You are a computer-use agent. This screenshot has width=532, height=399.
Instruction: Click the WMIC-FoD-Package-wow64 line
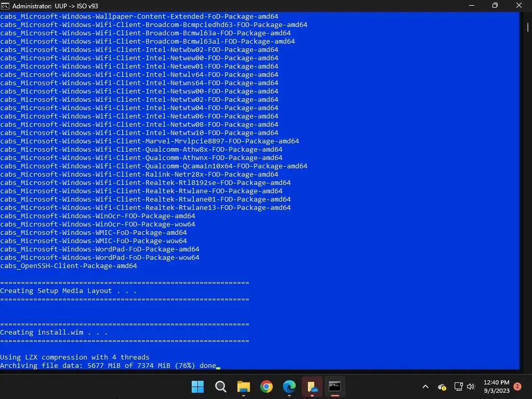coord(94,241)
